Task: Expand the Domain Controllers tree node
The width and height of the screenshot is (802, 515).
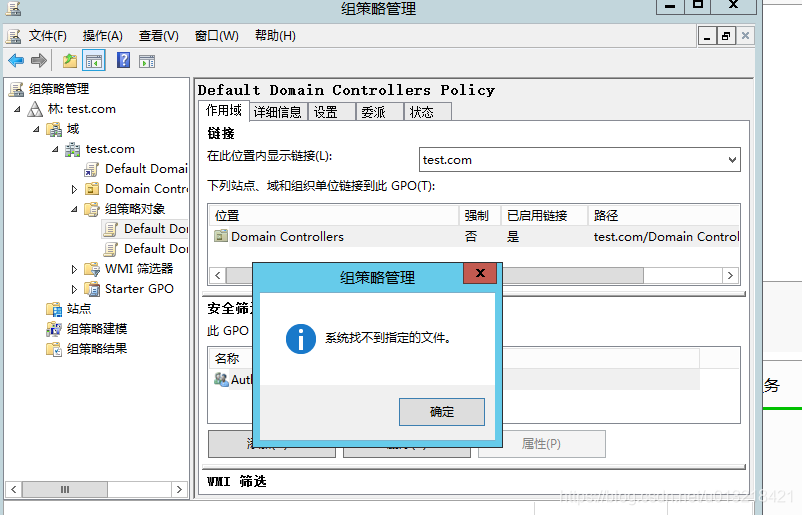Action: pos(74,189)
